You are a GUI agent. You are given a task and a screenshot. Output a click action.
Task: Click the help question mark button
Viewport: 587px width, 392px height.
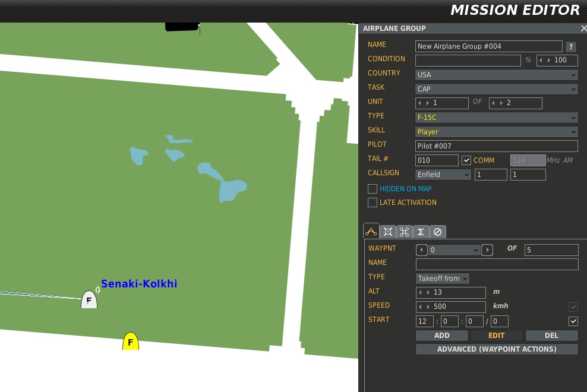click(x=571, y=47)
